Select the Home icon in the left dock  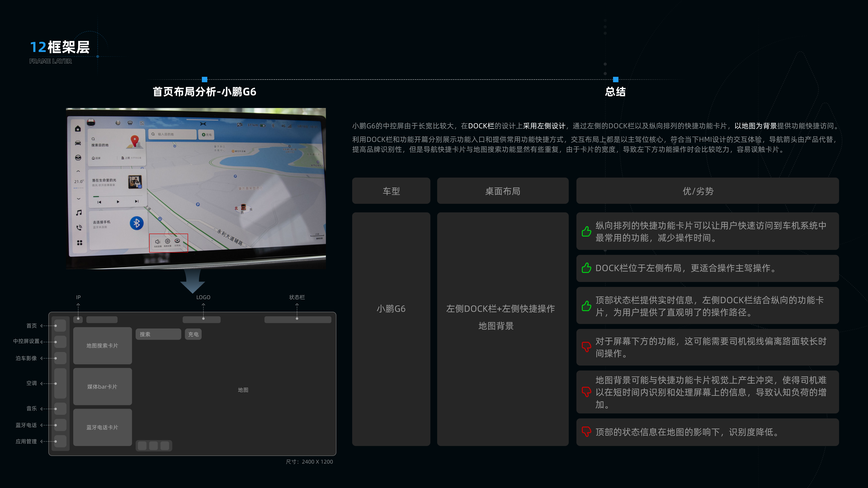(78, 129)
